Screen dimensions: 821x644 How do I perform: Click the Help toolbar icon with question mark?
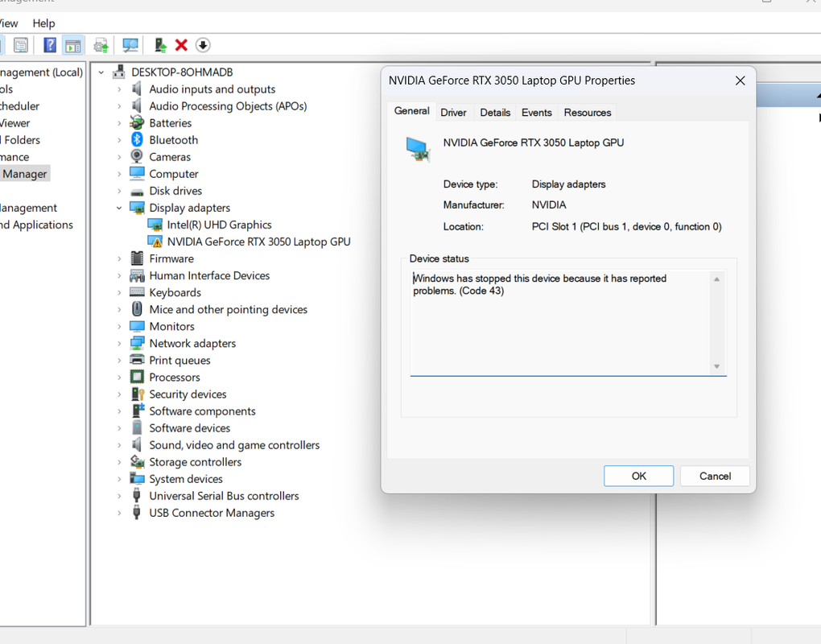[50, 46]
